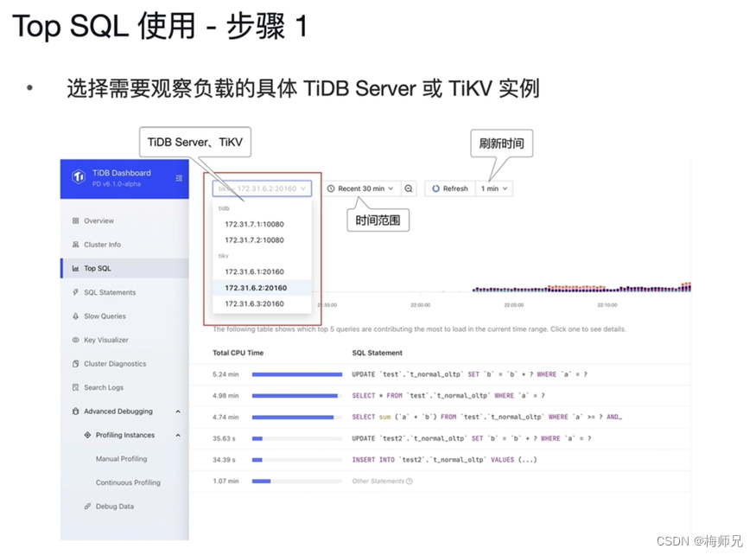This screenshot has width=756, height=555.
Task: Click the Refresh button
Action: [x=449, y=188]
